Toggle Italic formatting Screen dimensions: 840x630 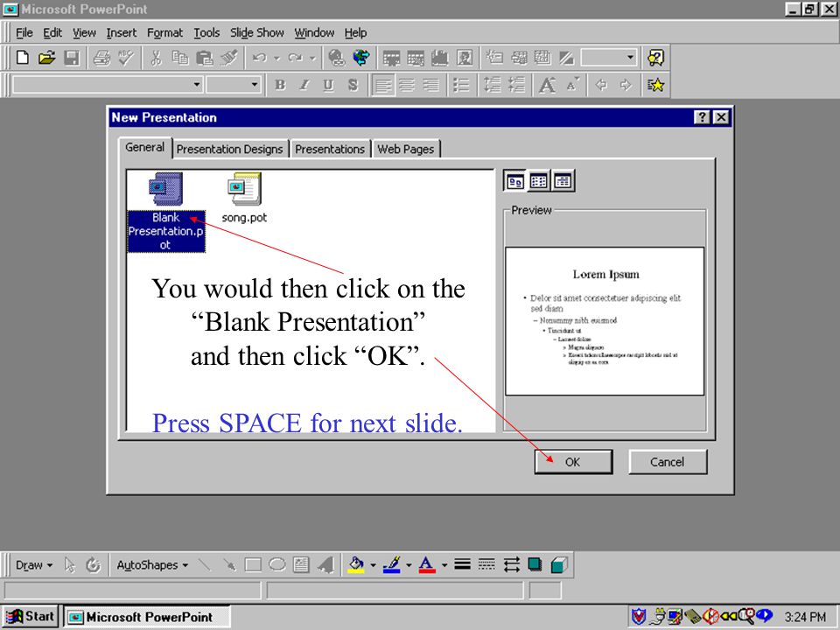coord(304,85)
